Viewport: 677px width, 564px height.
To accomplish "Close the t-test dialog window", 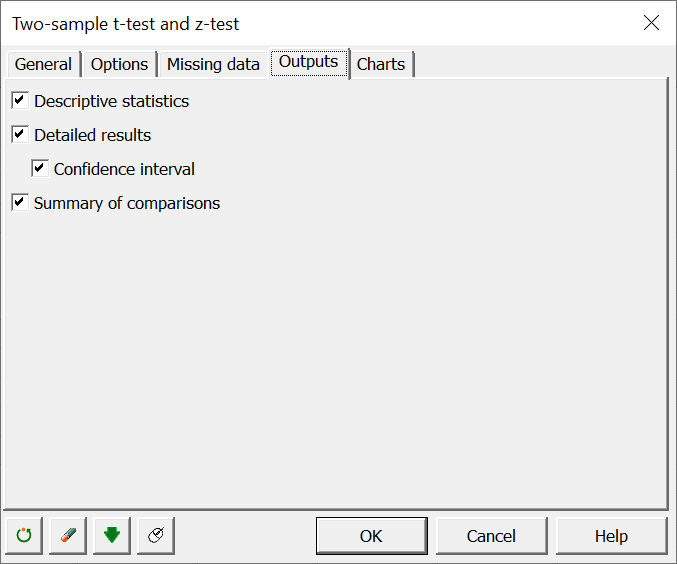I will tap(651, 23).
